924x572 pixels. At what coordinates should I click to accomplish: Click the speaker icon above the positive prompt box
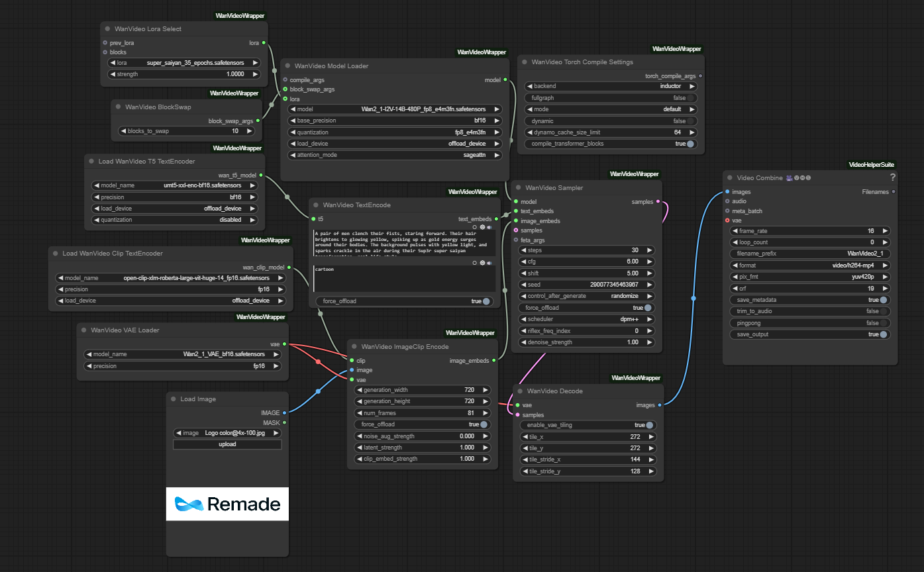click(489, 227)
